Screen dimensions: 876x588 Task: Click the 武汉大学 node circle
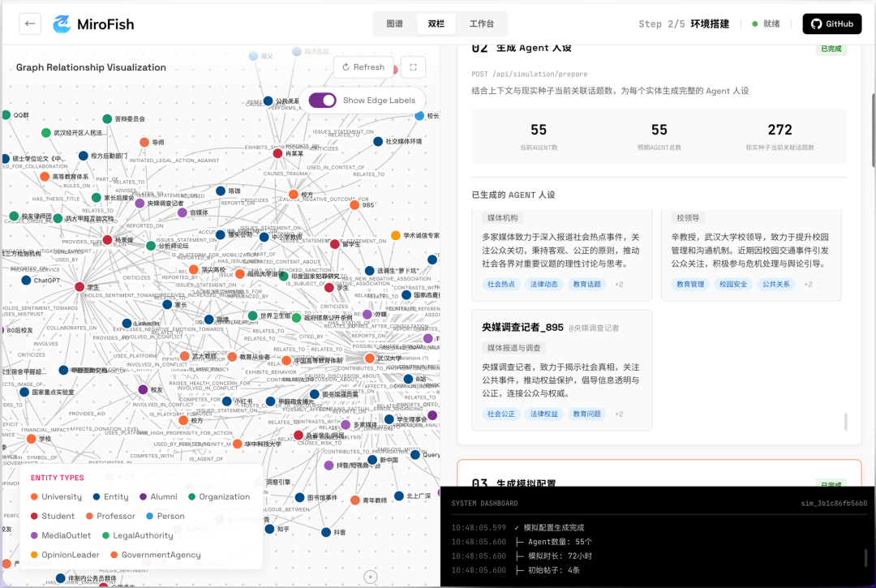pyautogui.click(x=368, y=358)
